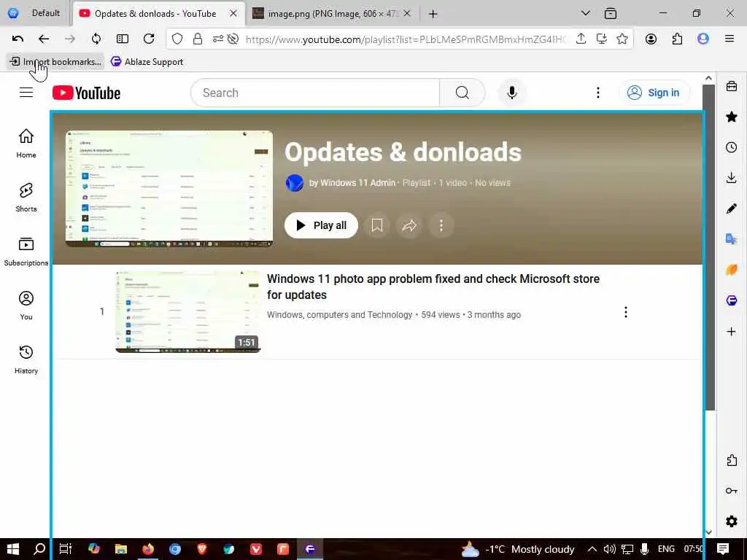Open playlist more actions menu
747x560 pixels.
coord(441,225)
